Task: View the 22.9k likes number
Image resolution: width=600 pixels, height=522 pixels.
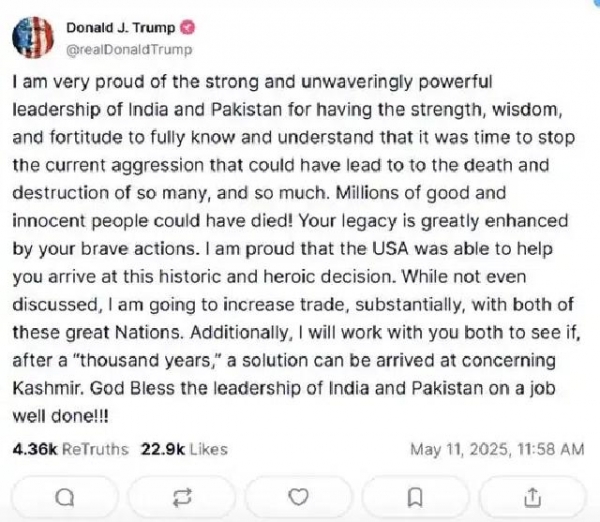Action: point(163,449)
